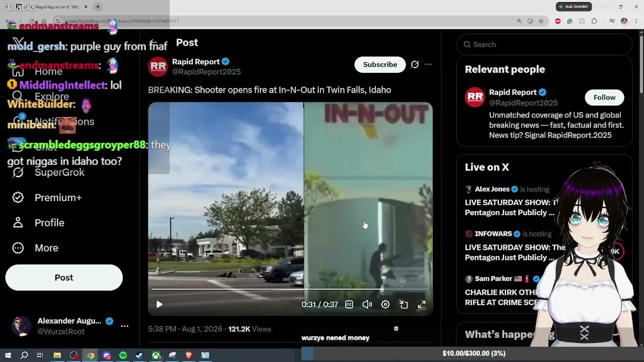Open Task View on the taskbar
Screen dimensions: 644x362
pos(40,355)
